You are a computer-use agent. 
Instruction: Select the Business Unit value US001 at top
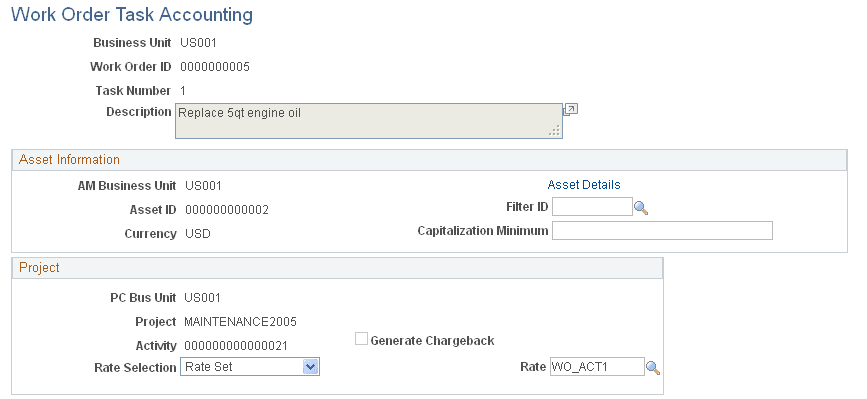(x=199, y=43)
